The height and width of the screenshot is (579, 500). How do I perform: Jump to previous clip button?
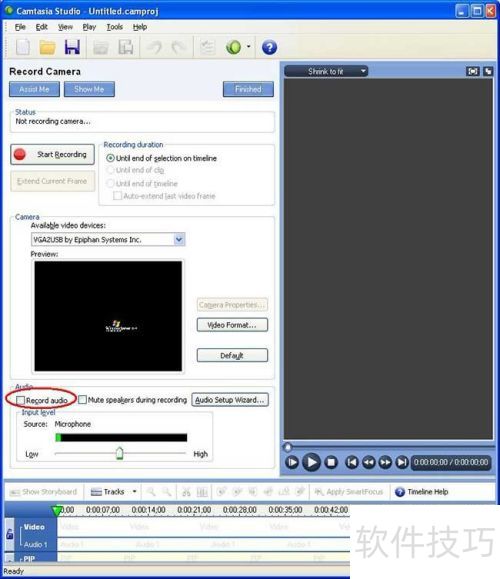click(352, 462)
